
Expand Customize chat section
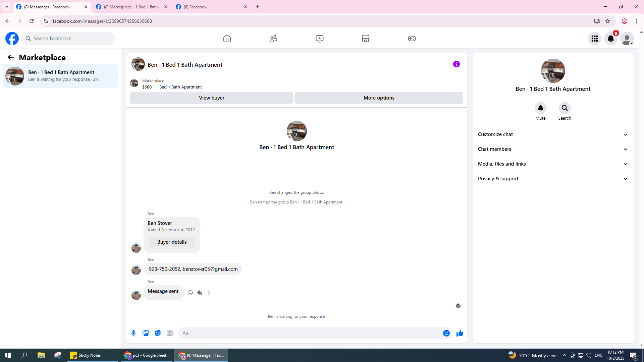pyautogui.click(x=553, y=134)
